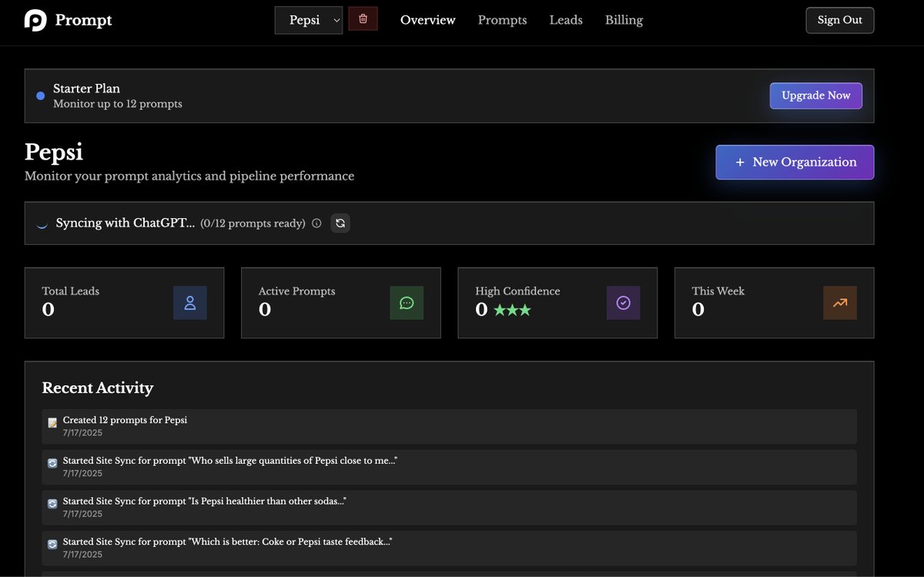Click the Total Leads person icon
This screenshot has height=577, width=924.
click(x=190, y=303)
